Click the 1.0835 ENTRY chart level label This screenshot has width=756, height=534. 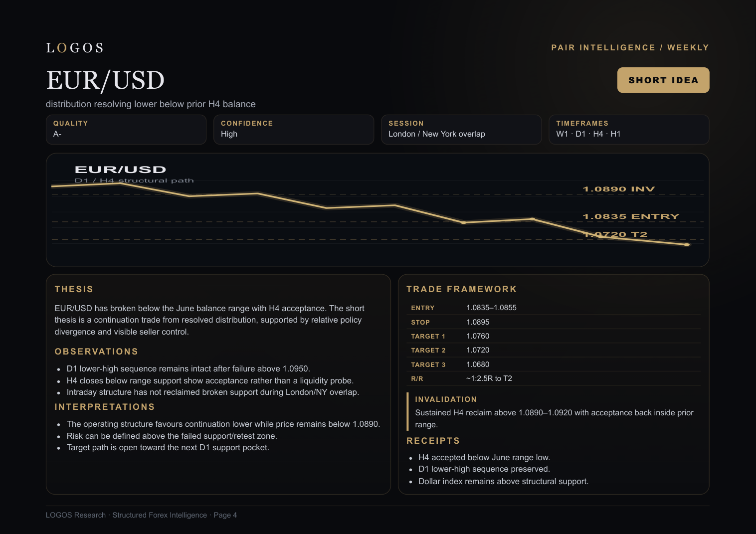(631, 216)
